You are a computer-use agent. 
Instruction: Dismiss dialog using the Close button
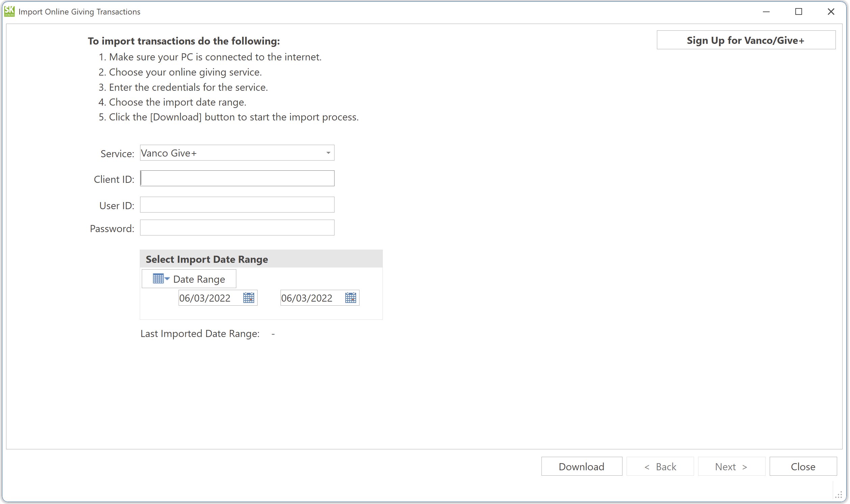tap(803, 466)
